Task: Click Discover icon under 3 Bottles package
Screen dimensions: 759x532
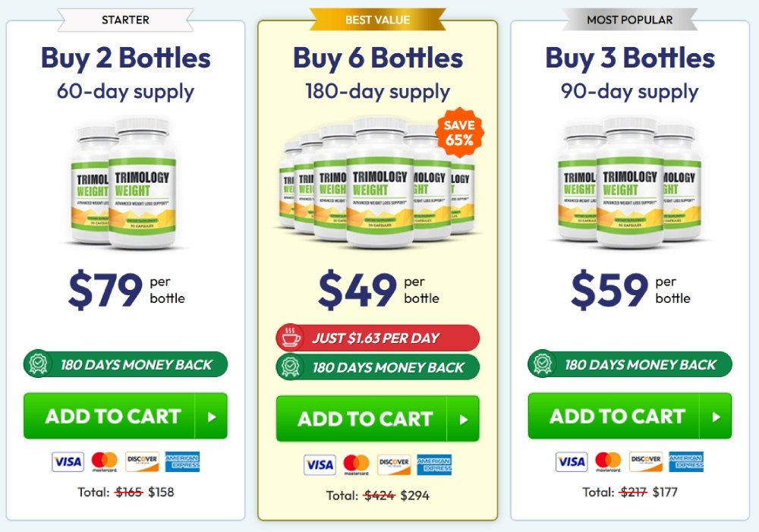Action: [x=646, y=461]
